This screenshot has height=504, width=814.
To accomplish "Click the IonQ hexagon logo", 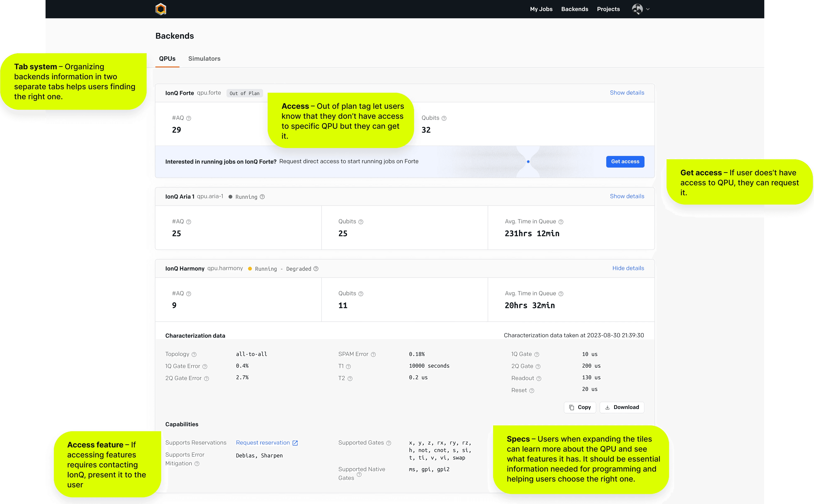I will (161, 9).
